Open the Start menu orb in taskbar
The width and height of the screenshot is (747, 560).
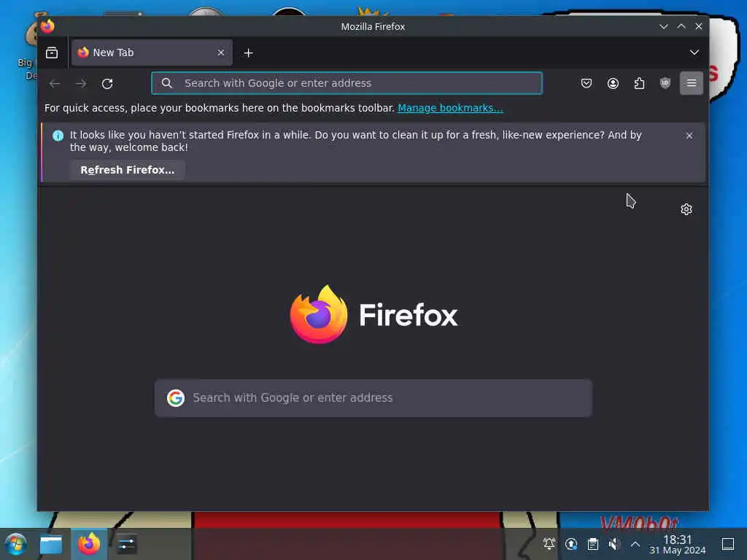[x=16, y=544]
